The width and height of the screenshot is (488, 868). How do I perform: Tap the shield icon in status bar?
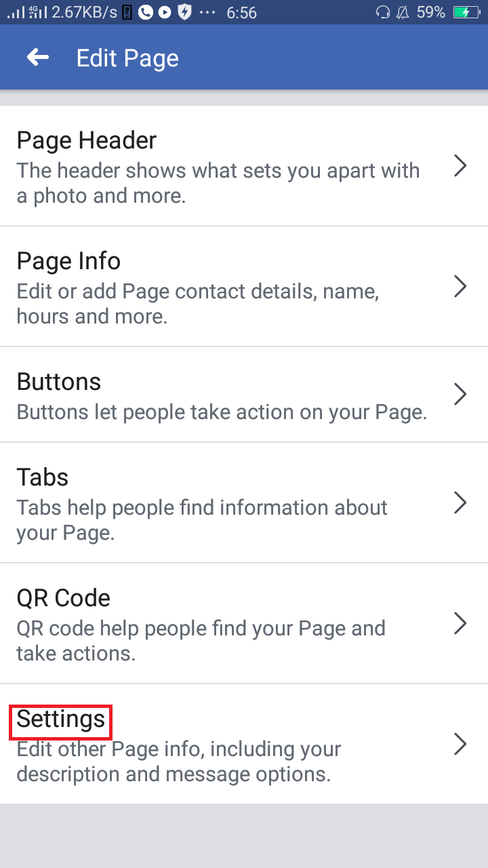[x=184, y=12]
